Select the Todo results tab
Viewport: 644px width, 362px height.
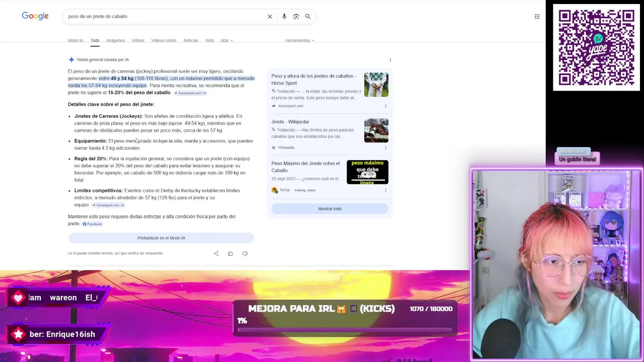tap(95, 40)
